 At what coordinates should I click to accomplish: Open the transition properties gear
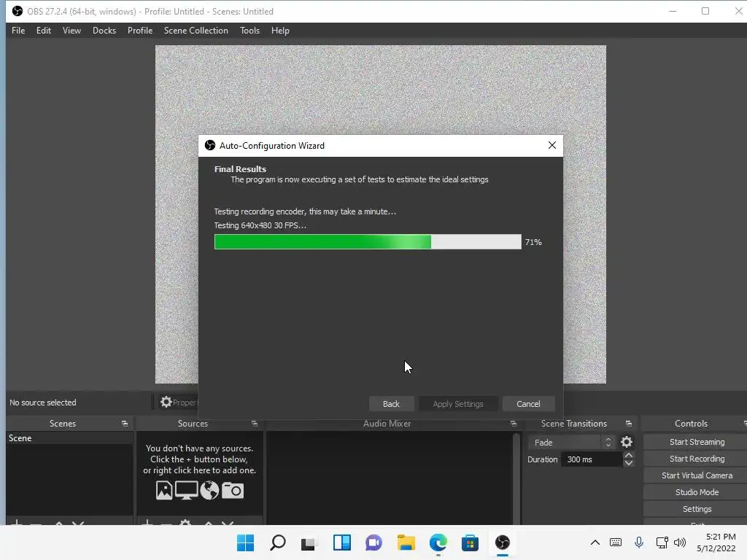pos(627,443)
